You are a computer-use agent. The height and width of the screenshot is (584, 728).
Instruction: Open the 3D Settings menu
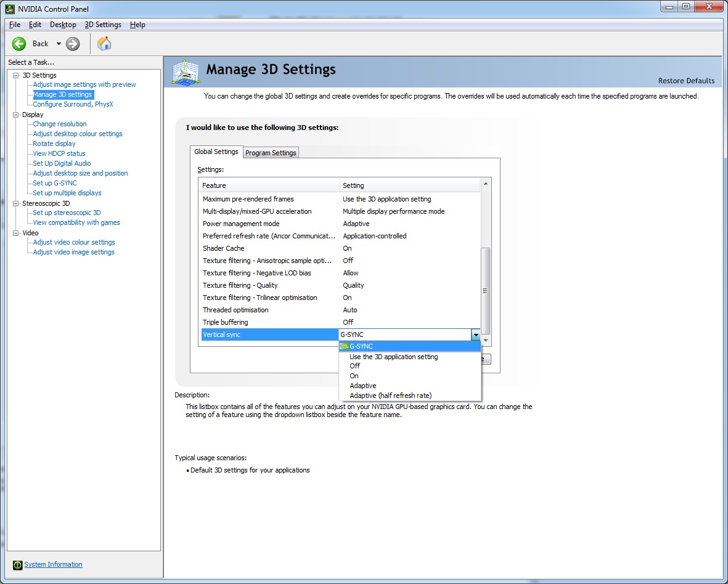[x=103, y=25]
